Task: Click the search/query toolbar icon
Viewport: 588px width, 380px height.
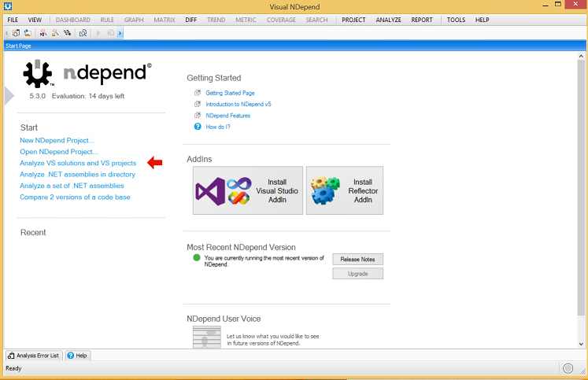Action: pos(83,33)
